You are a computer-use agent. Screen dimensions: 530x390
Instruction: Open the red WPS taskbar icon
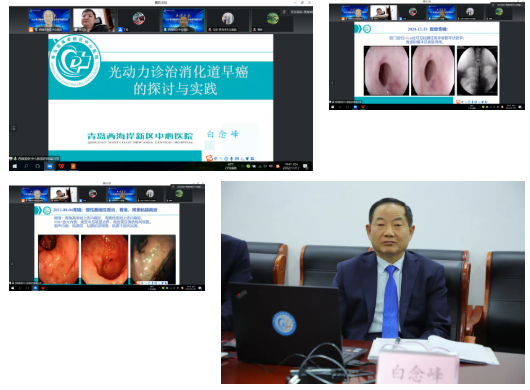point(61,166)
